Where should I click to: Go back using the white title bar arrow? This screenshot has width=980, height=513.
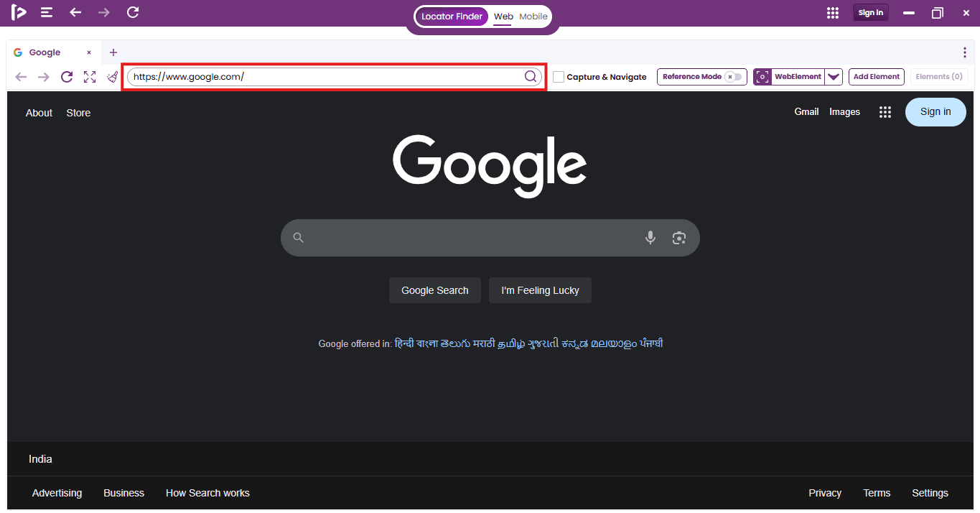pos(75,12)
